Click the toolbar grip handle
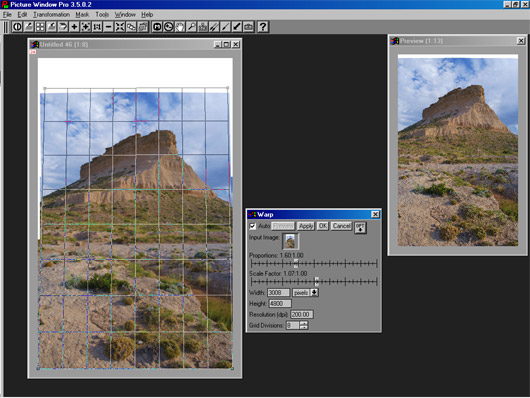 point(6,27)
